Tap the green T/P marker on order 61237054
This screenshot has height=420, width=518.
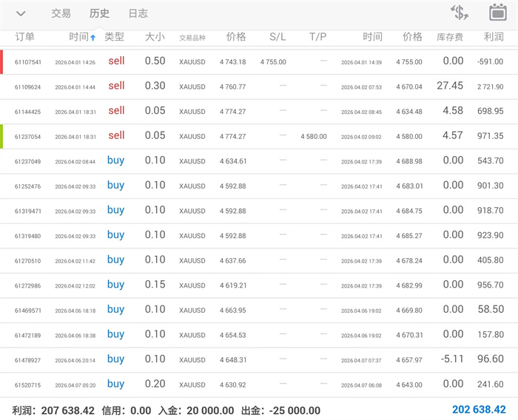1,136
